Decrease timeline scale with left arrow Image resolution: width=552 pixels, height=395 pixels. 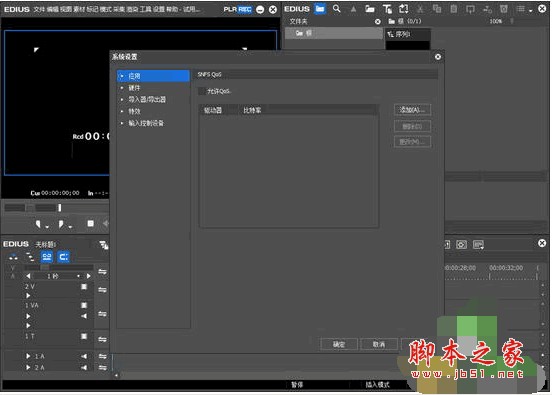pyautogui.click(x=28, y=276)
